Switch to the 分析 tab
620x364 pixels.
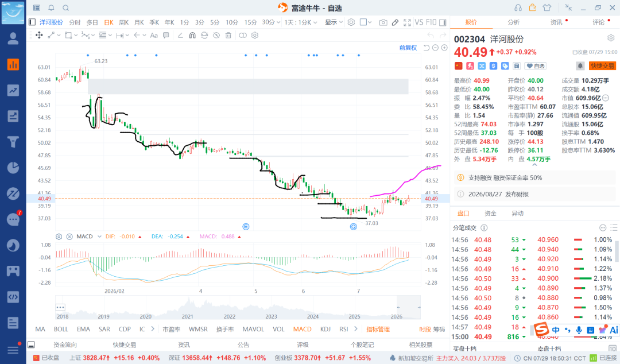click(514, 22)
